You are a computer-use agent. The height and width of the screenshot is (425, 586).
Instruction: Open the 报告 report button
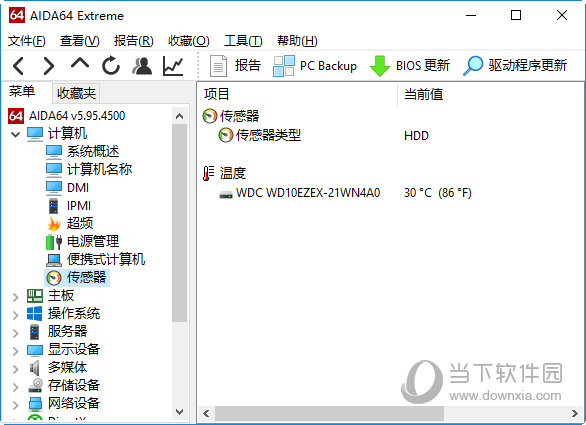pos(235,66)
